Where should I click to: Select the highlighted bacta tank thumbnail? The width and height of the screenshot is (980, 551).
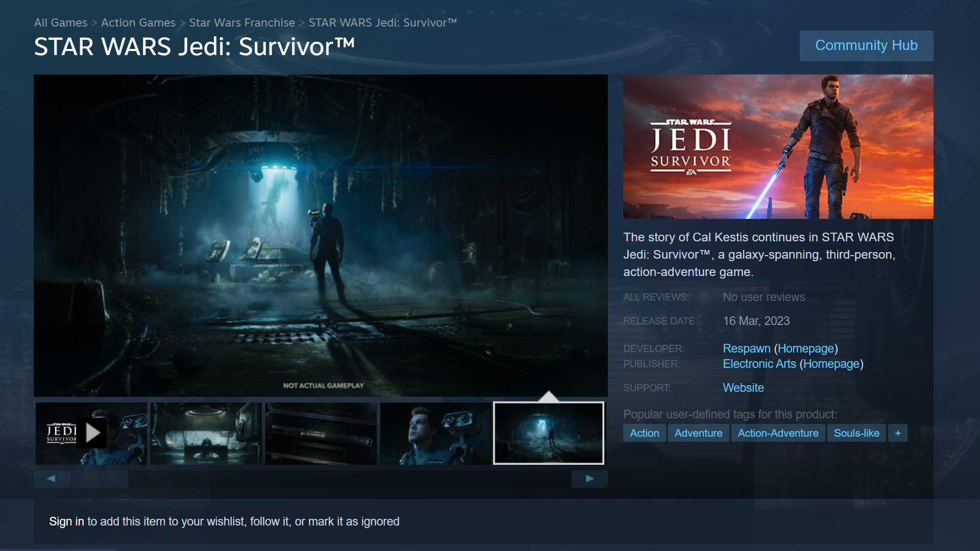pyautogui.click(x=549, y=433)
